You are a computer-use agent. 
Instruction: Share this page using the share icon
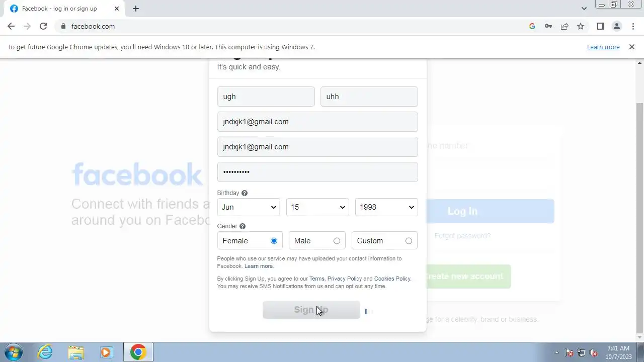(565, 26)
